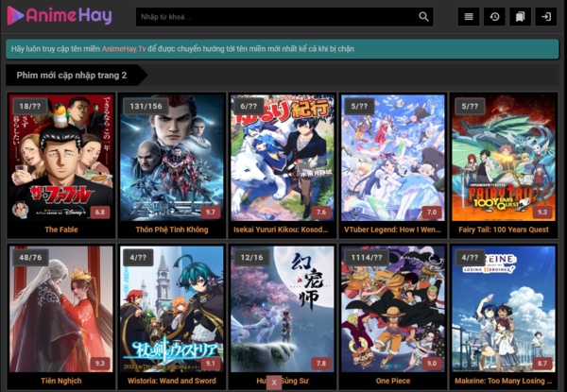
Task: Click the 48/76 episode badge
Action: point(31,257)
